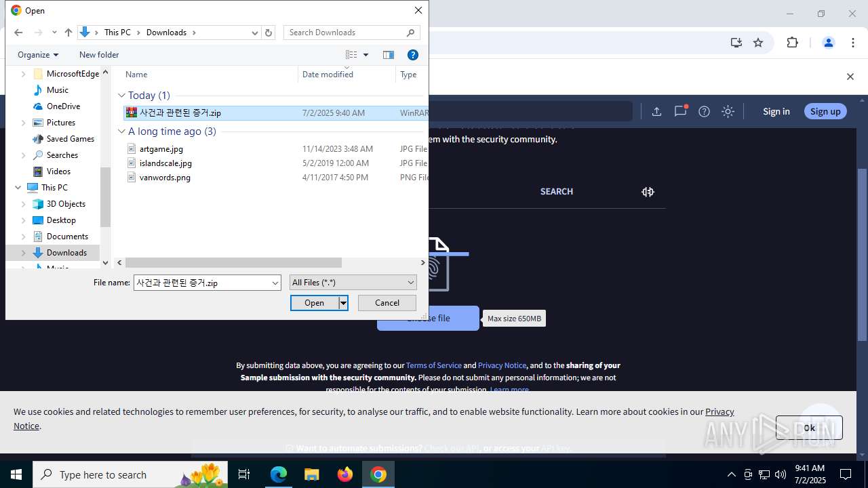This screenshot has height=488, width=868.
Task: Select islandscale.jpg file
Action: pyautogui.click(x=165, y=163)
